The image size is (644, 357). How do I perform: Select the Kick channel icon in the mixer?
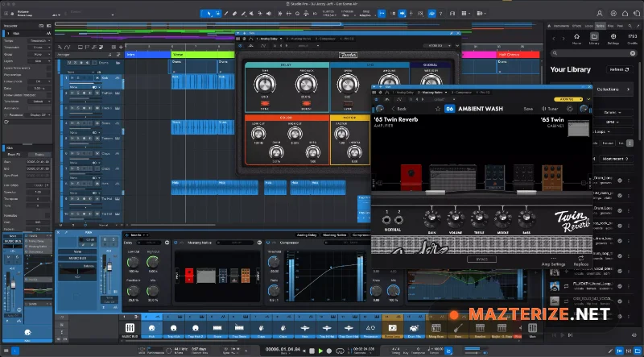(x=151, y=328)
